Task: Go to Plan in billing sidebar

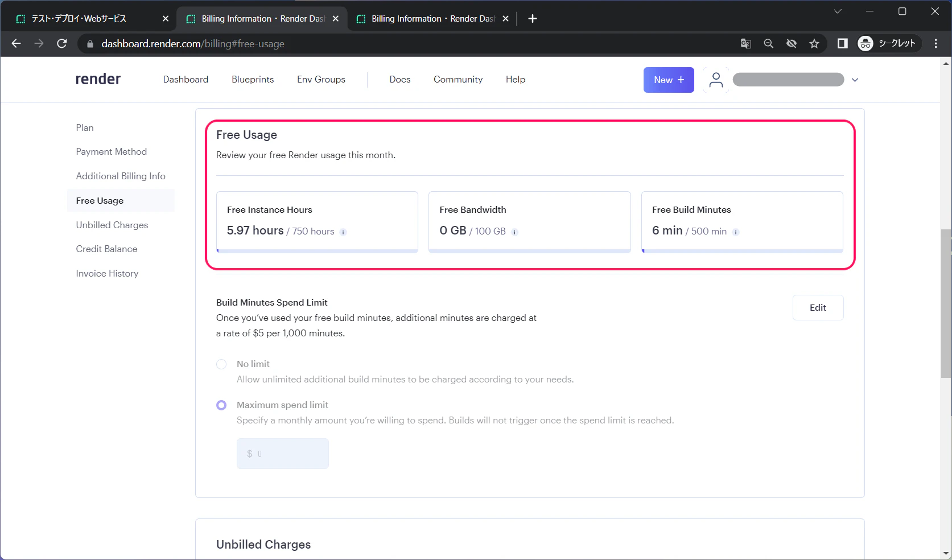Action: pos(85,127)
